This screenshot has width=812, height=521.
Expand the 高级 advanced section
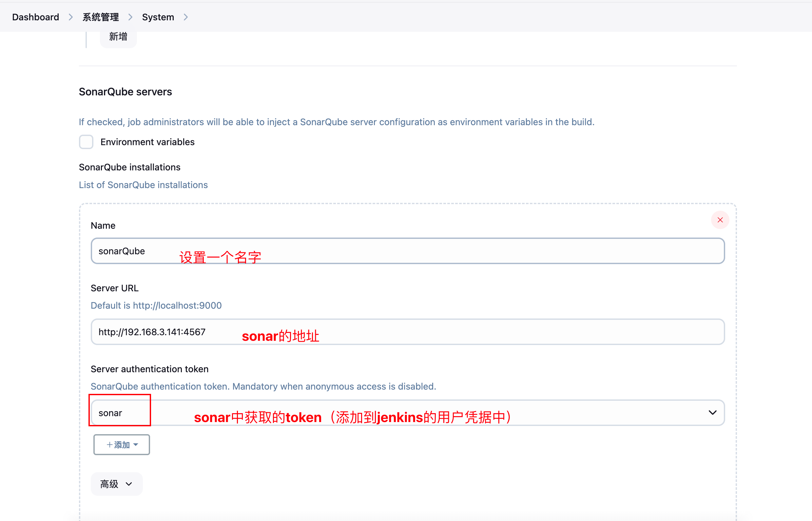(x=117, y=484)
